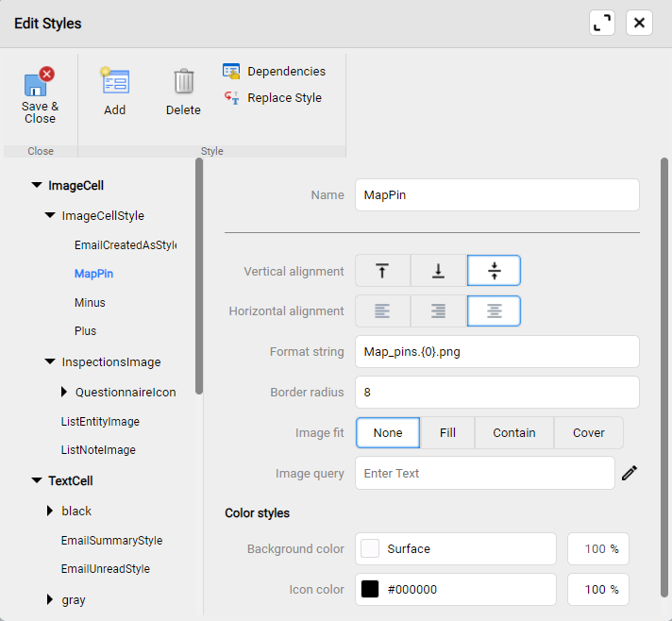Click the Format string input field
This screenshot has width=672, height=621.
tap(496, 352)
